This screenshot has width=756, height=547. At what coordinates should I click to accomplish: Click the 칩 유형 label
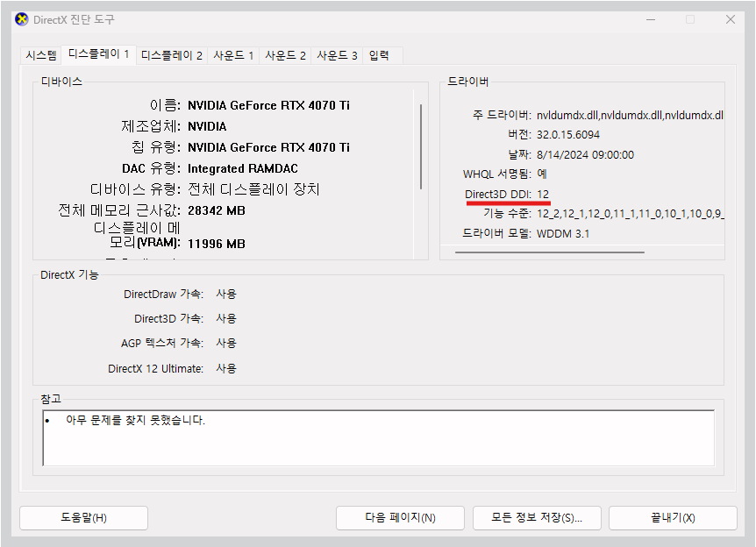coord(156,147)
